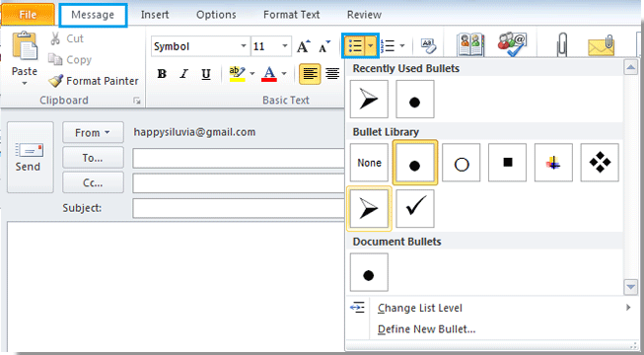Switch to the Insert ribbon tab
The image size is (644, 355).
point(155,15)
